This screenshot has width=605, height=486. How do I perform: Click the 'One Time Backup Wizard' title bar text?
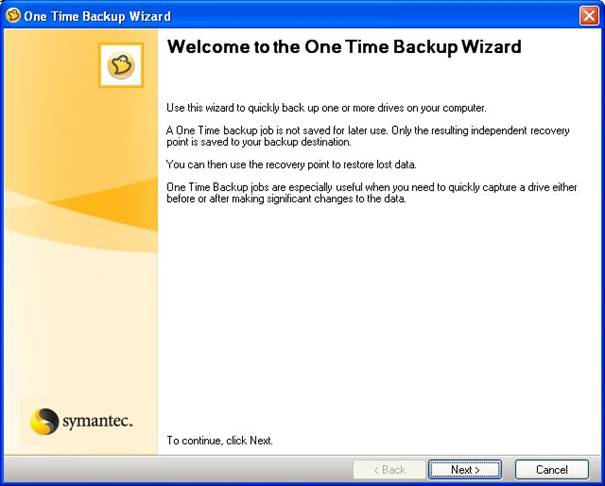pyautogui.click(x=97, y=16)
